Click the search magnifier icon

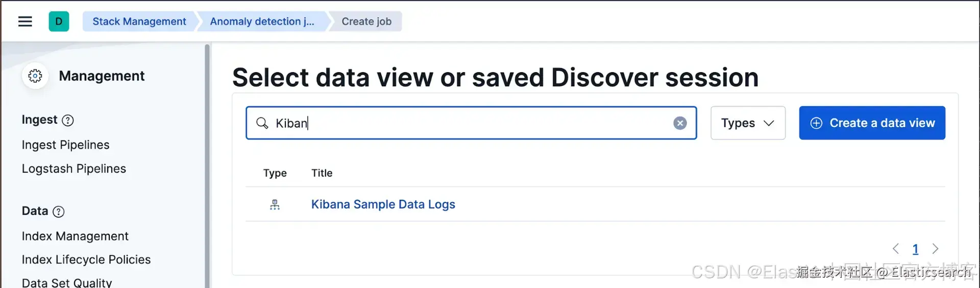[x=262, y=123]
